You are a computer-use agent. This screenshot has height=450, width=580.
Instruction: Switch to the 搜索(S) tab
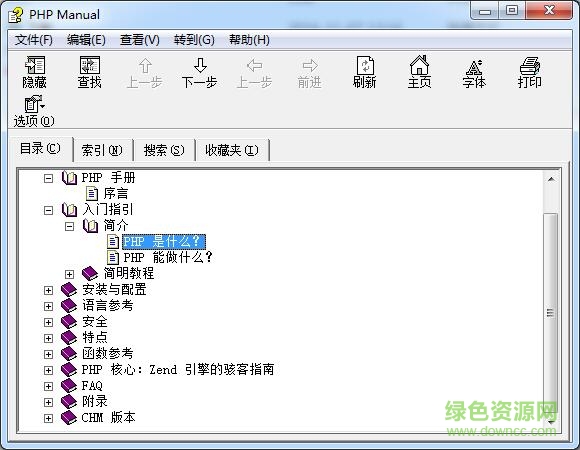[x=164, y=150]
